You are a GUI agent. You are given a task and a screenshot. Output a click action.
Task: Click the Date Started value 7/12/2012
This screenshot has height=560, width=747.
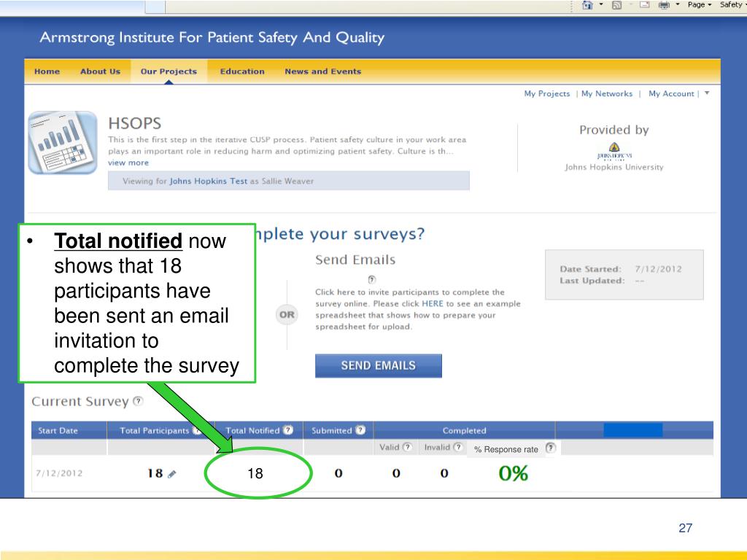658,269
